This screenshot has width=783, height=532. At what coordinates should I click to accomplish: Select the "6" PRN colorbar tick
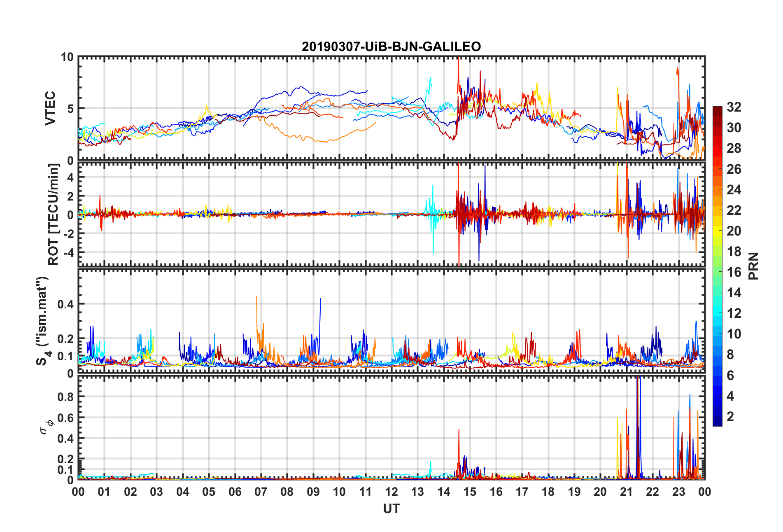point(730,376)
